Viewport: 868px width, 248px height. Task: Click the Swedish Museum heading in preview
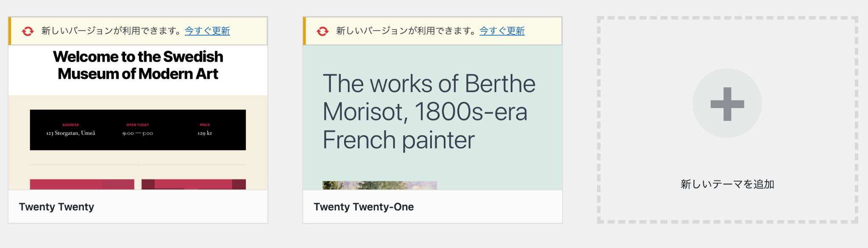138,65
